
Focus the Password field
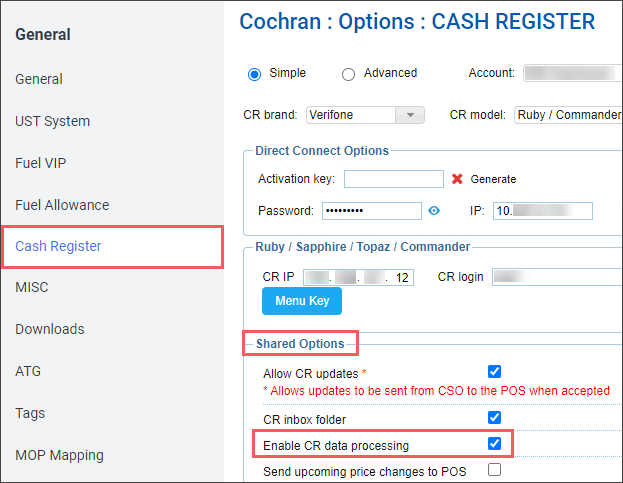[x=370, y=211]
